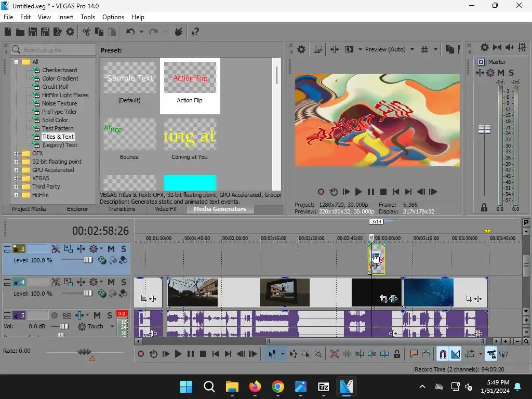532x399 pixels.
Task: Expand the GPU Accelerated folder
Action: tap(16, 170)
